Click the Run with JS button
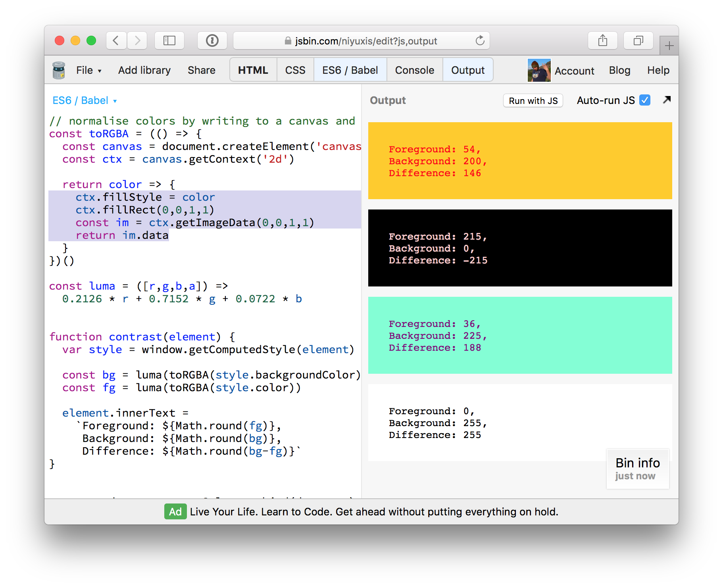Screen dimensions: 723x588 coord(533,101)
